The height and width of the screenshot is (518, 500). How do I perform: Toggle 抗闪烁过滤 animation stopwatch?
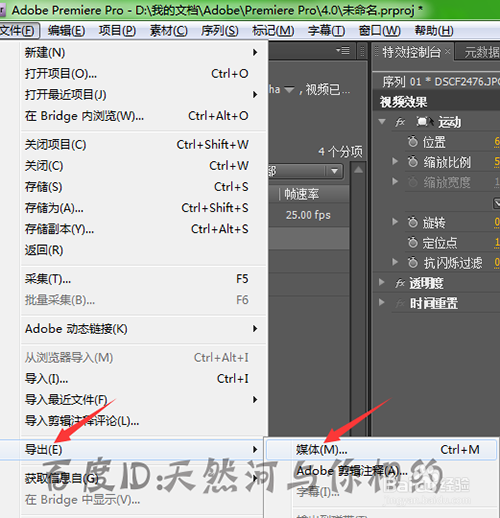coord(413,262)
